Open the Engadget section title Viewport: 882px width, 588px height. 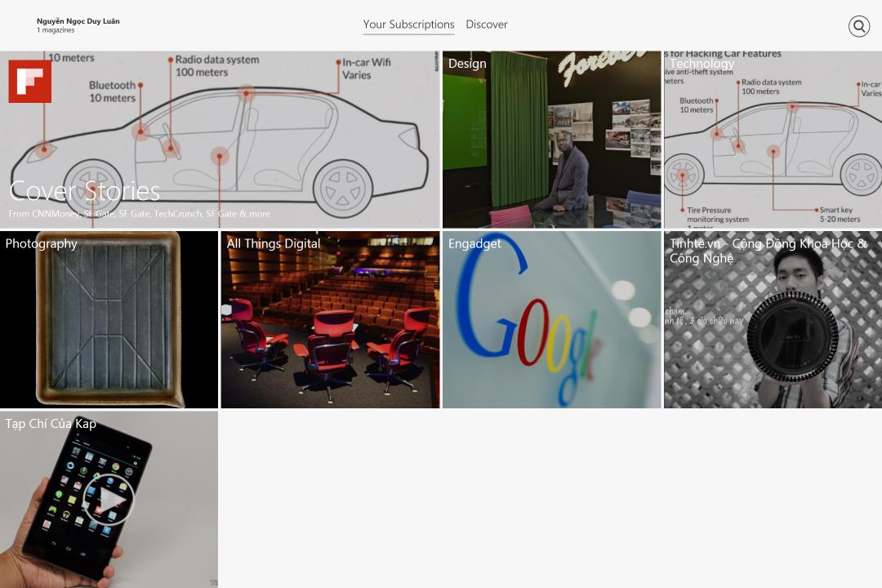(474, 243)
